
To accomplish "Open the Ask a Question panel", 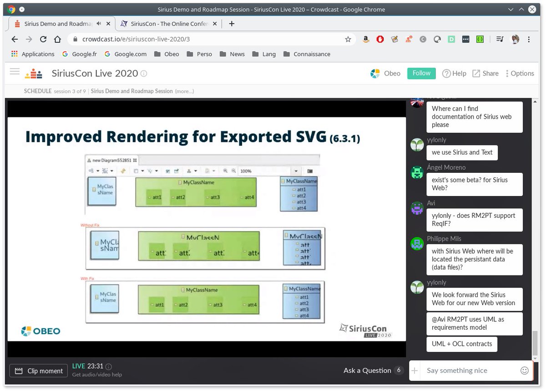I will click(373, 370).
